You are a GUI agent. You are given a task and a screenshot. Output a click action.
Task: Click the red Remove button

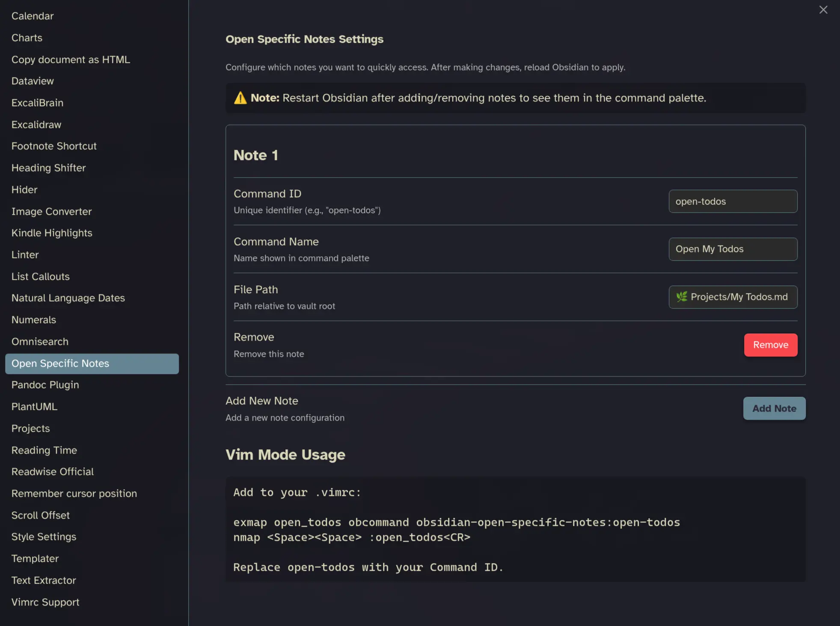pos(770,345)
